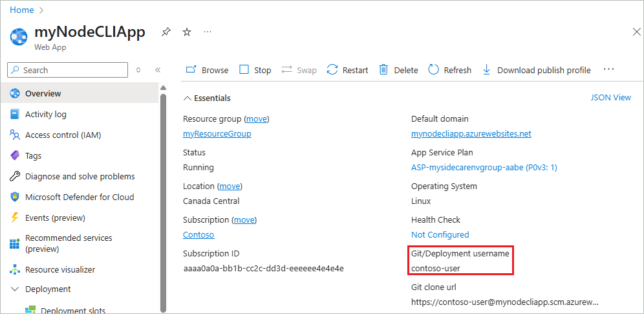Click move link next to Subscription
The image size is (644, 314).
[x=244, y=220]
